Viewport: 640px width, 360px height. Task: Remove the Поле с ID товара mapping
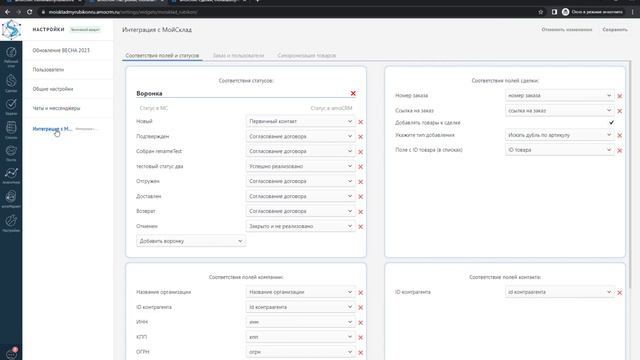point(620,151)
